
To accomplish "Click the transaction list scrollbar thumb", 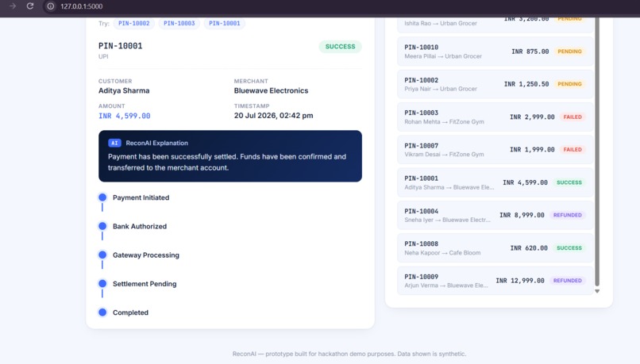I will click(597, 151).
